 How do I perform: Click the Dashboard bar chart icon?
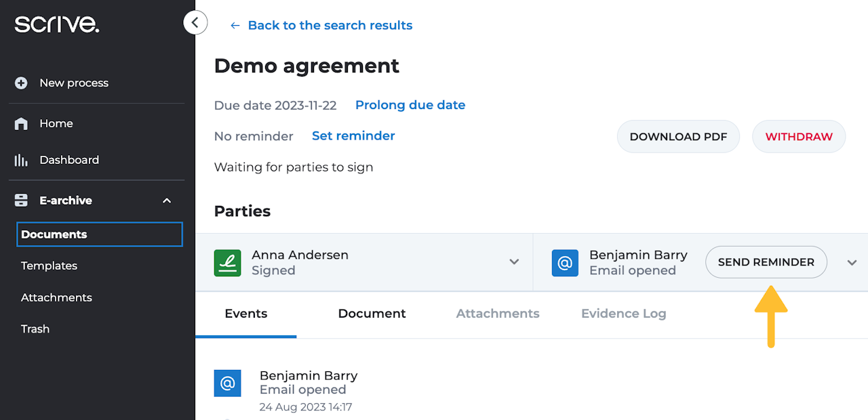click(21, 160)
